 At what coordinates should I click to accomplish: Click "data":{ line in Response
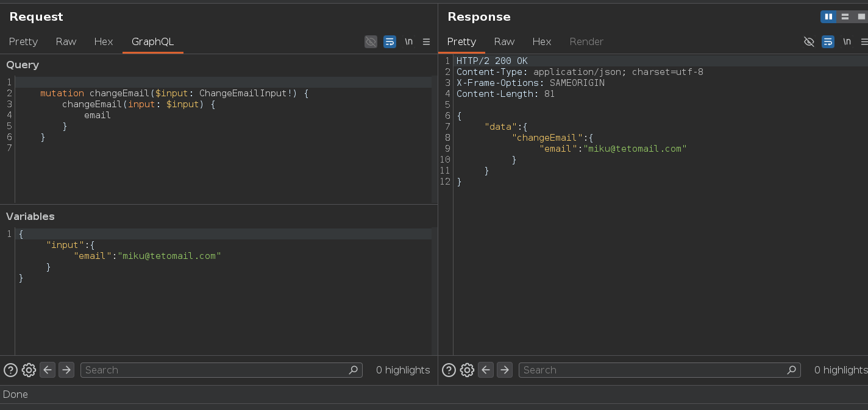[x=506, y=127]
